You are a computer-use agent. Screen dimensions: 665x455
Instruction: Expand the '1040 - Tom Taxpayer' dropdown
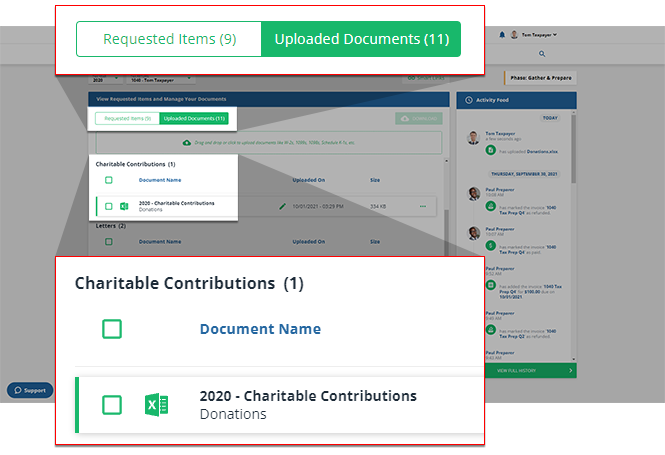[160, 79]
